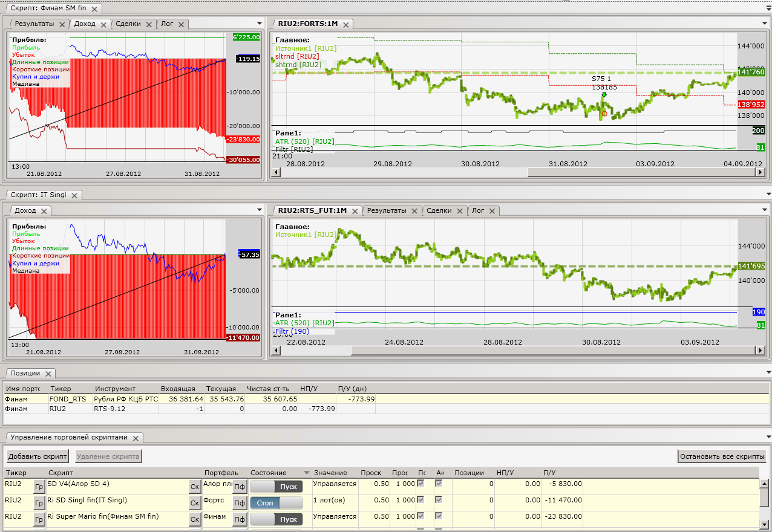Click the Ск button for Ri SD Singl fin
This screenshot has height=532, width=772.
tap(195, 503)
